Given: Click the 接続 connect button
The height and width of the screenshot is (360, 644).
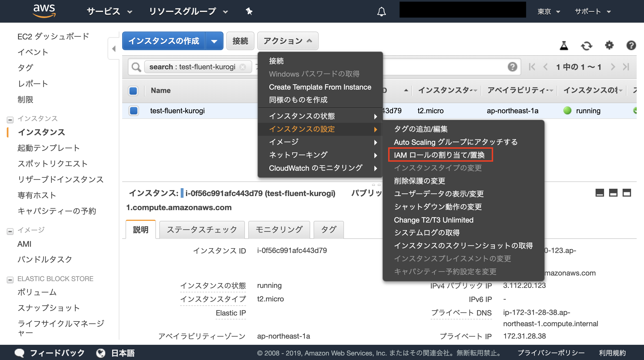Looking at the screenshot, I should [x=240, y=41].
